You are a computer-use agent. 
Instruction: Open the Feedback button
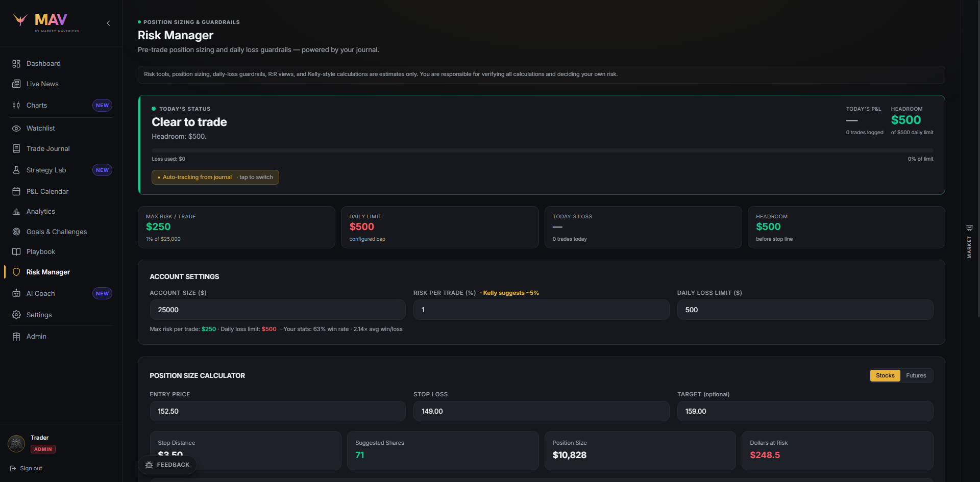(x=167, y=465)
